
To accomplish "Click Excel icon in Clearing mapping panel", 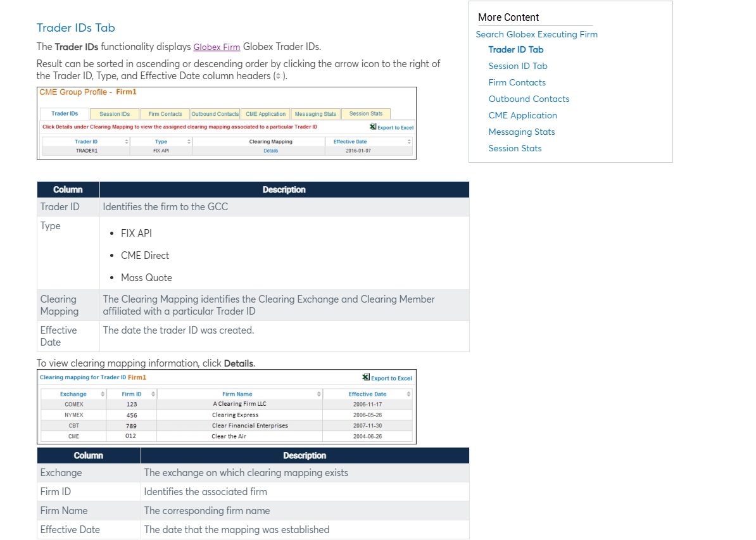I will (366, 377).
